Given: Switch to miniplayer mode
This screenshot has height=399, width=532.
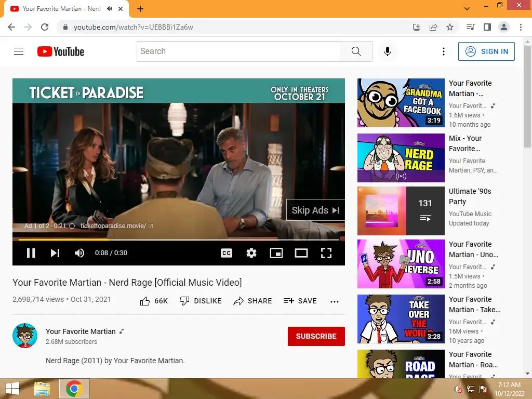Looking at the screenshot, I should pyautogui.click(x=276, y=253).
